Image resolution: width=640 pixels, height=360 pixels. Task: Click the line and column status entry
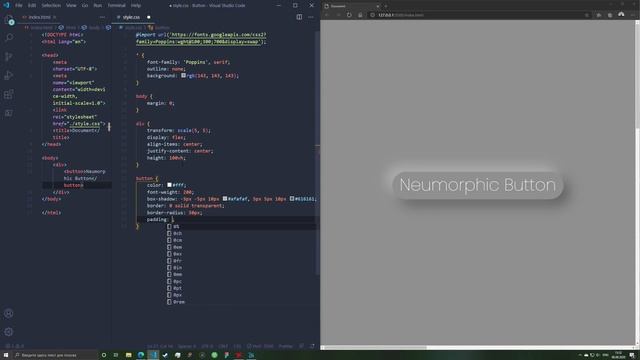point(160,346)
